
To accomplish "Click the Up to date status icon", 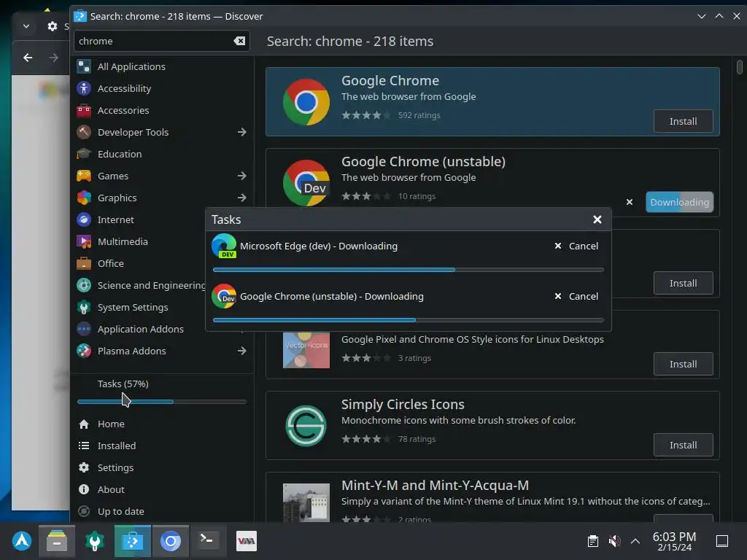I will coord(84,512).
